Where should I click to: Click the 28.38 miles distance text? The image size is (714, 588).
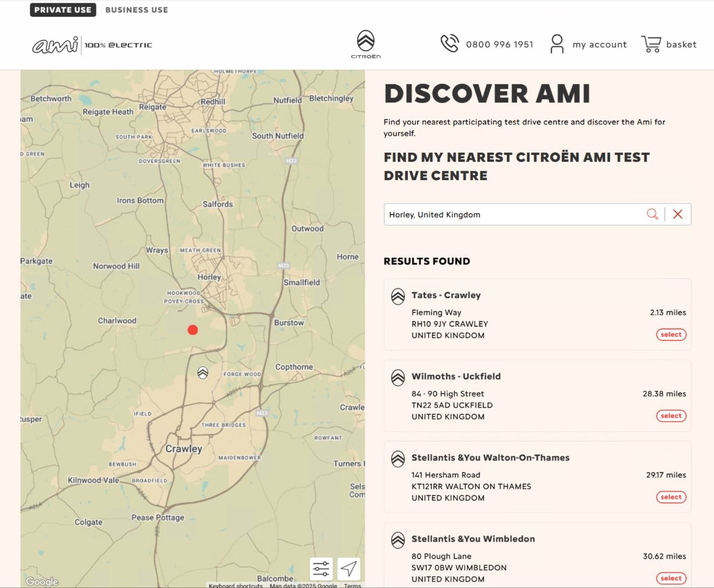point(664,394)
